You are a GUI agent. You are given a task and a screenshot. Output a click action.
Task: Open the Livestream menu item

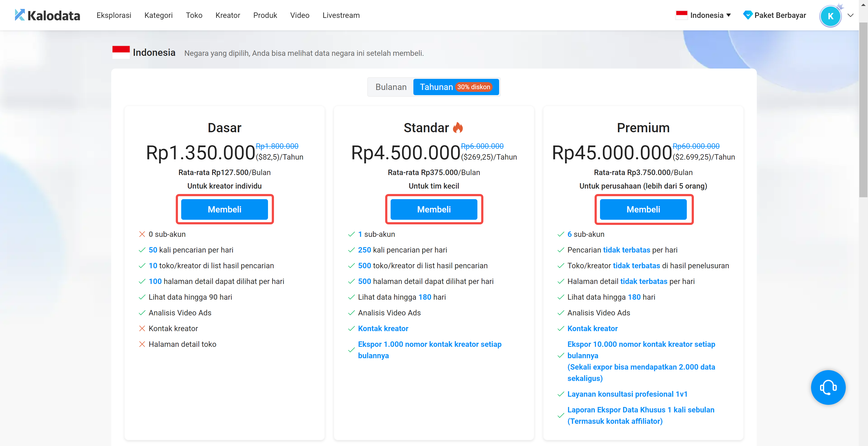coord(341,15)
